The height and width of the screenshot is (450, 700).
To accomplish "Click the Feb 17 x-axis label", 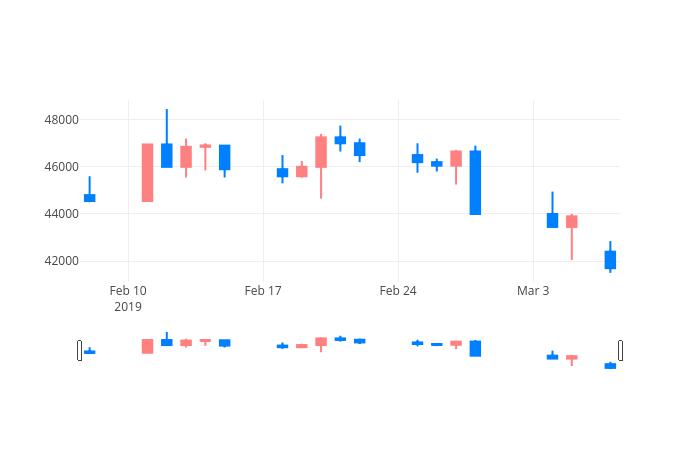I will click(x=263, y=291).
